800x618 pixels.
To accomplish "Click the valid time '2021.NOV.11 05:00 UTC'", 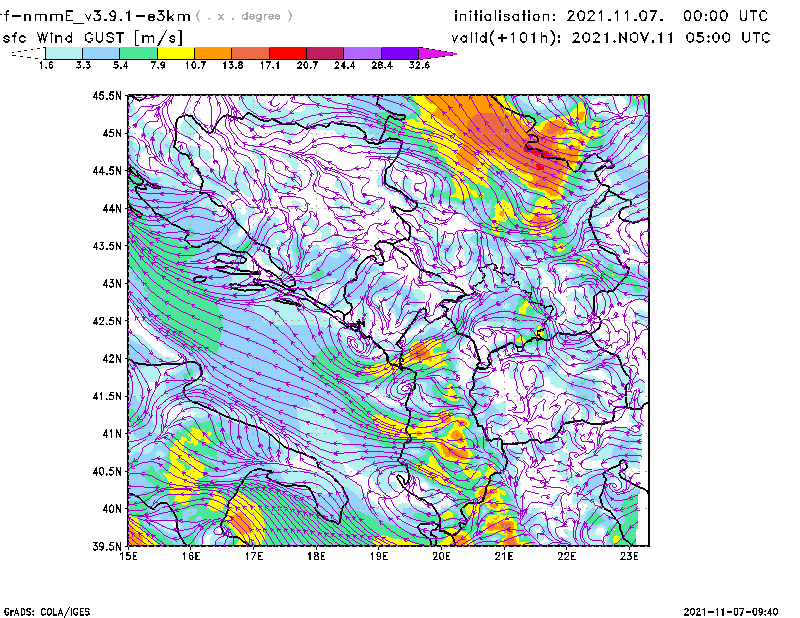I will tap(670, 38).
